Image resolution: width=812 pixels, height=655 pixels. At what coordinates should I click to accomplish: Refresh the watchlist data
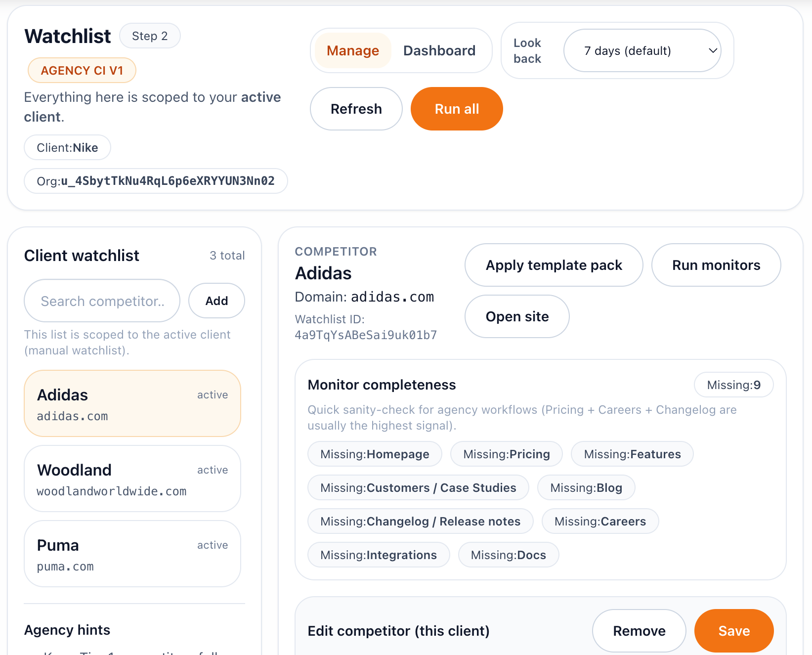coord(356,109)
